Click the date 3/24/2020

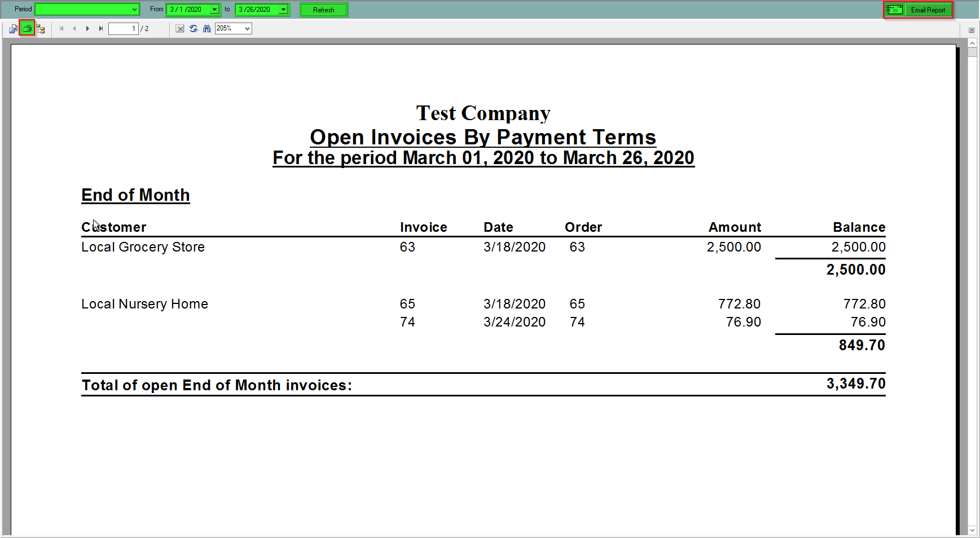pos(515,322)
